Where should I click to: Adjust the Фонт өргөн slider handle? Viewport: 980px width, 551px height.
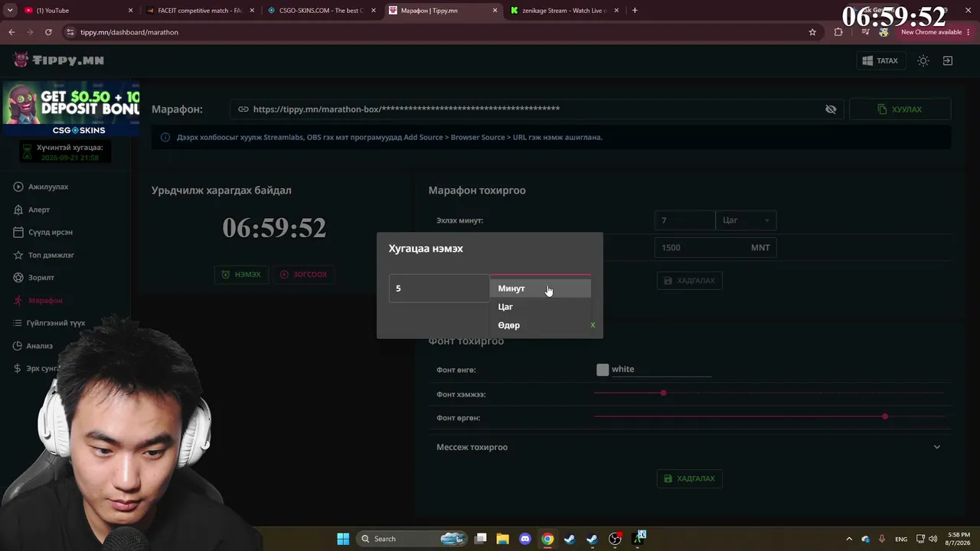tap(885, 416)
